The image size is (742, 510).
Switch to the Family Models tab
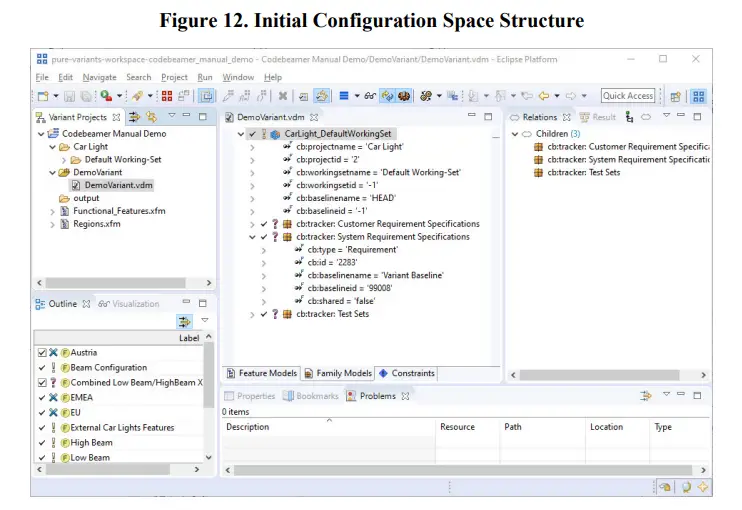pyautogui.click(x=338, y=373)
